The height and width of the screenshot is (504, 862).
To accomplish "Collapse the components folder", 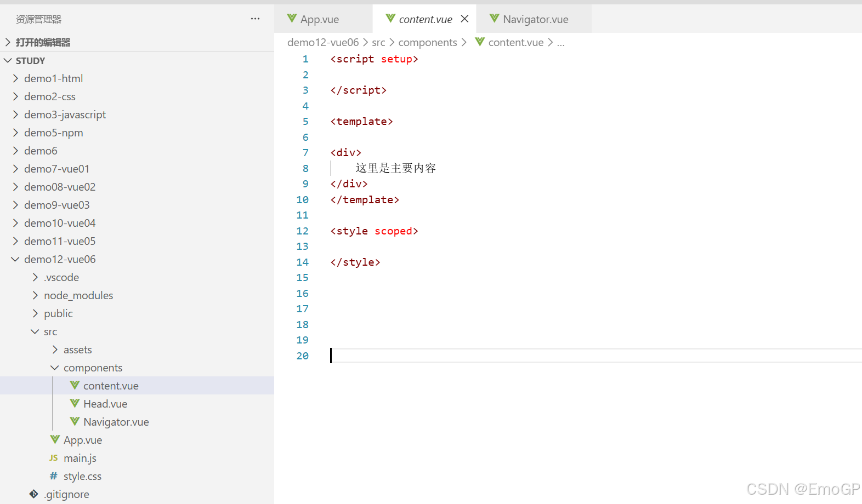I will tap(137, 368).
